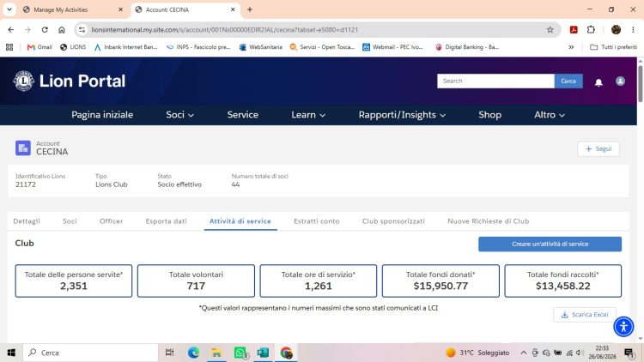Switch to the Officer tab

tap(112, 221)
